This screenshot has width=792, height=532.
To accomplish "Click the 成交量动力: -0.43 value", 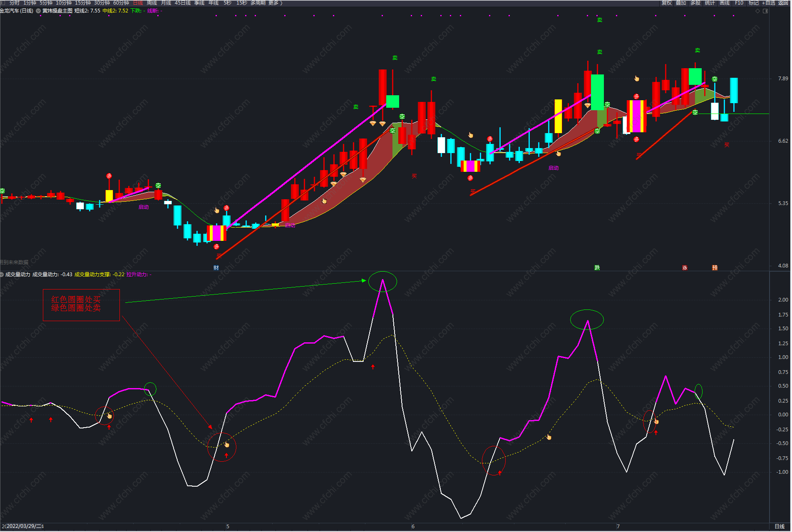I will pyautogui.click(x=52, y=275).
